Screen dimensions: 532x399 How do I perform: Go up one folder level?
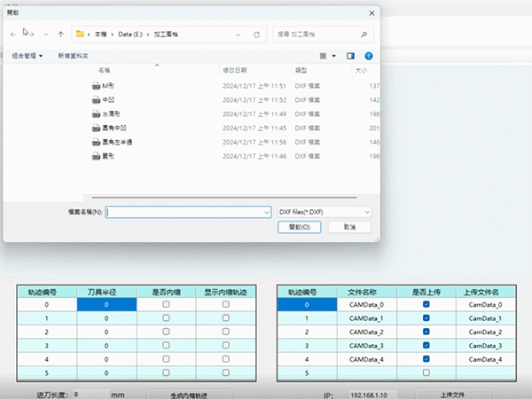pos(60,34)
